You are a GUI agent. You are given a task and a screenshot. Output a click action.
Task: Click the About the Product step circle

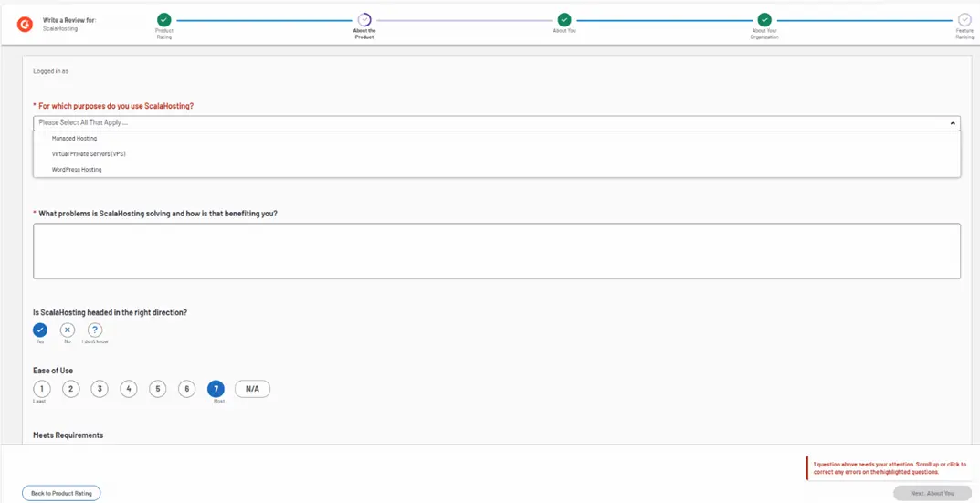(x=364, y=19)
